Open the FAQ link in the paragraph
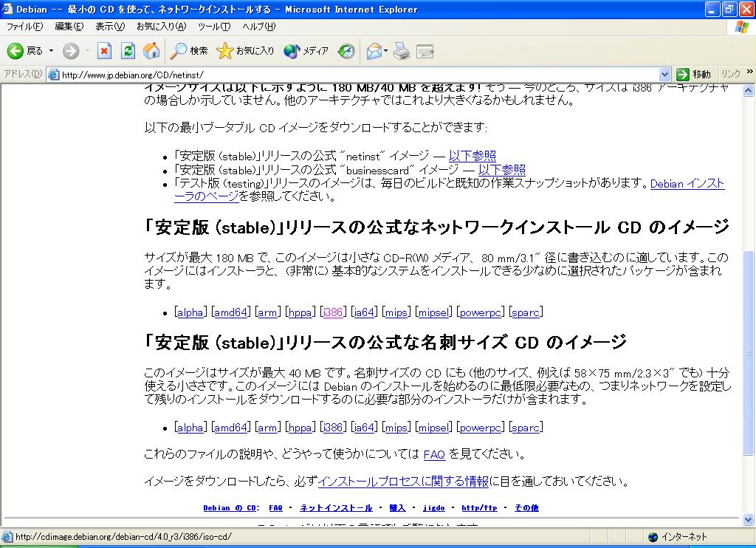Screen dimensions: 756x548 tap(434, 454)
